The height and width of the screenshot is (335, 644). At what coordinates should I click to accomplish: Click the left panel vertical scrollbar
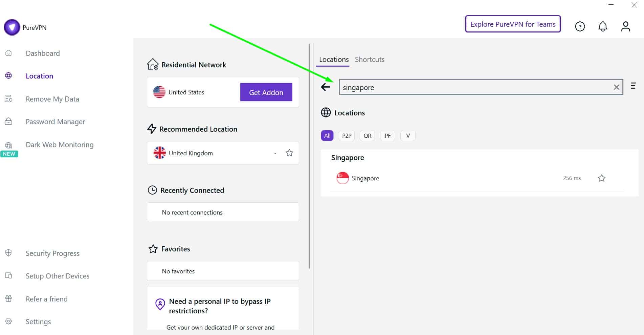click(x=309, y=156)
